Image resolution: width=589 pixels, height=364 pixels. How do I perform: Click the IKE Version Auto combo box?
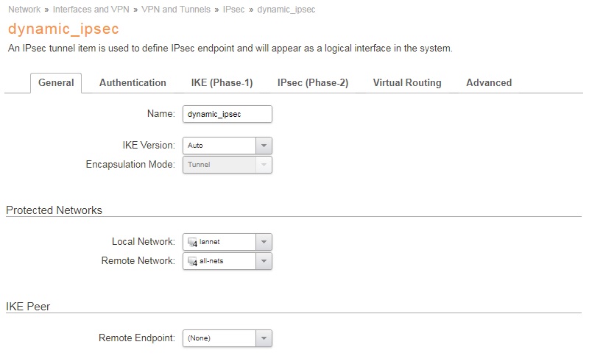(x=219, y=146)
